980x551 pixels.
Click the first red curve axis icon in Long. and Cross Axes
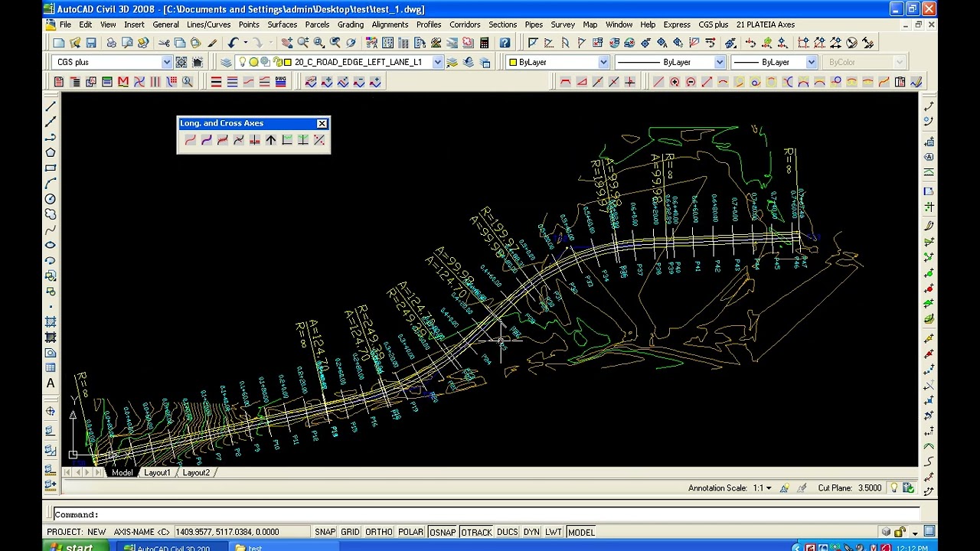point(190,140)
